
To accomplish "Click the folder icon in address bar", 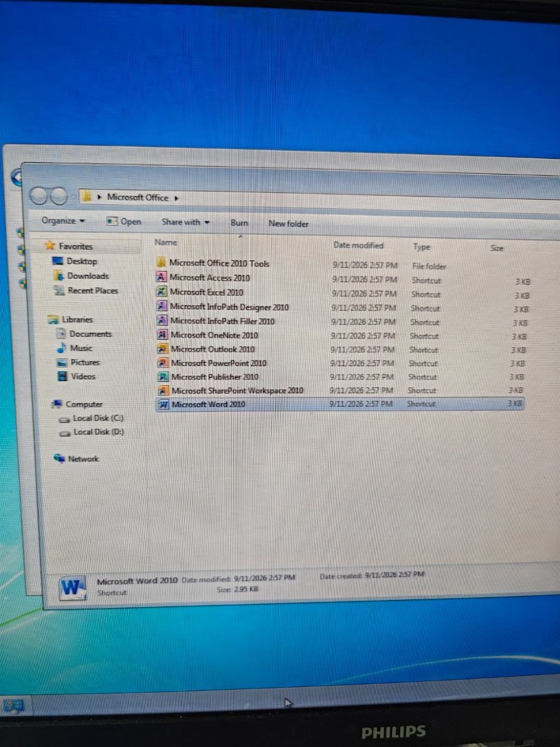I will click(x=86, y=197).
